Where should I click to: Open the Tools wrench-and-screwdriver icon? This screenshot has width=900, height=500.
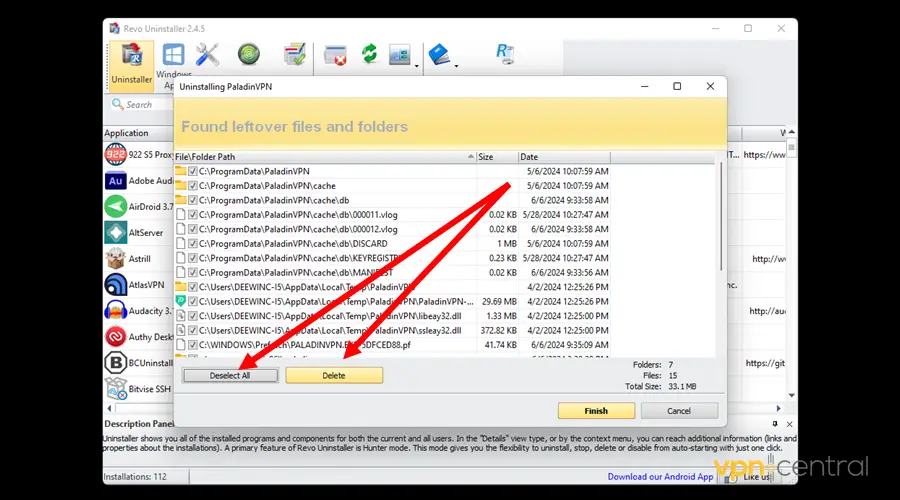coord(207,55)
